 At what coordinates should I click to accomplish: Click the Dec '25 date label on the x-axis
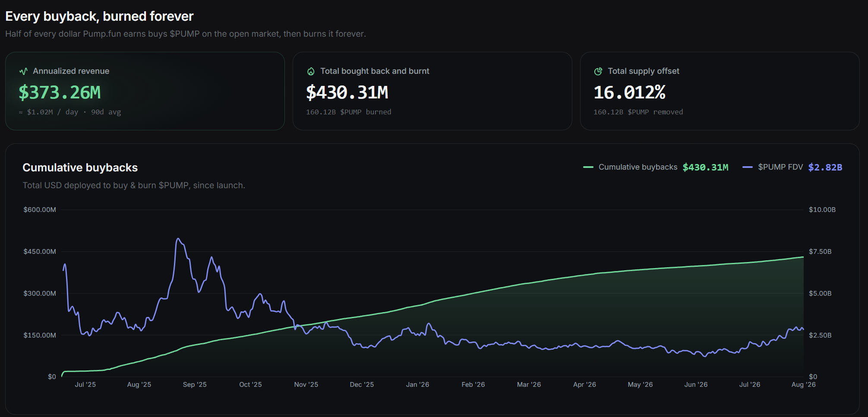point(362,385)
